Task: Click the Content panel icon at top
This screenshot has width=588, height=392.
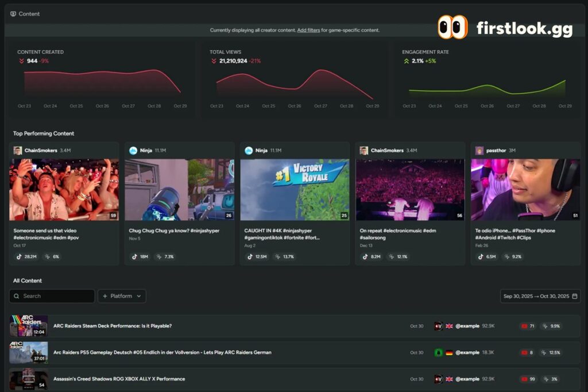Action: tap(13, 14)
